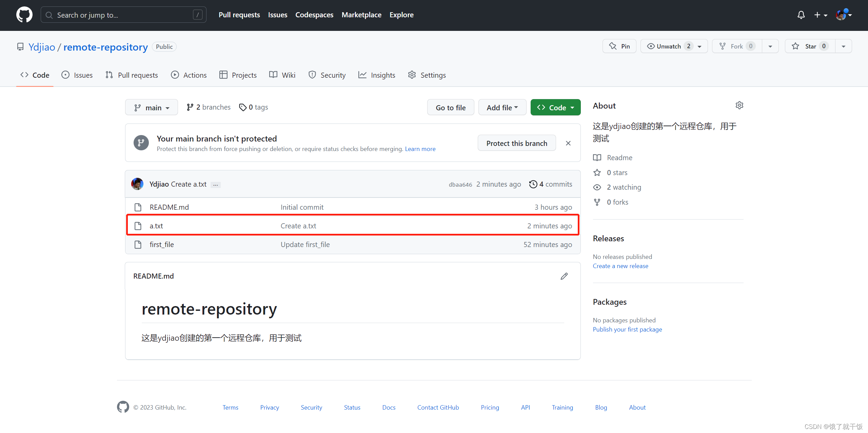Edit README.md with pencil icon
The image size is (868, 433).
coord(564,276)
